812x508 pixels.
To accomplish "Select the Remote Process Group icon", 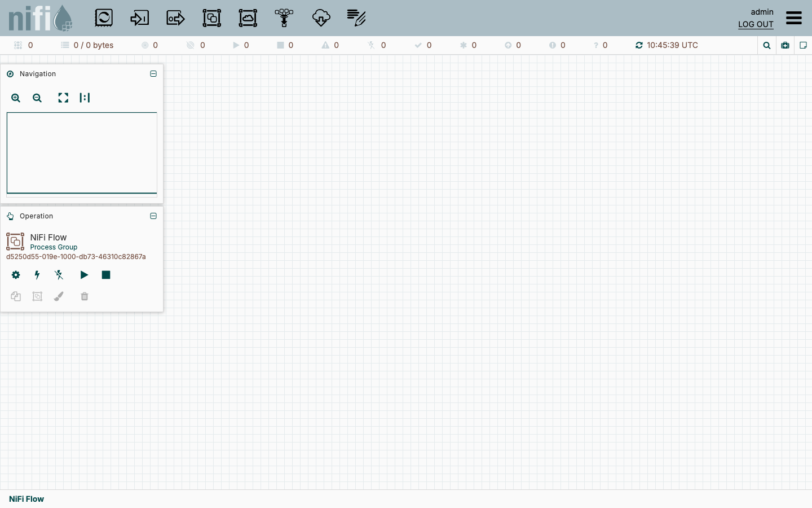I will click(248, 18).
